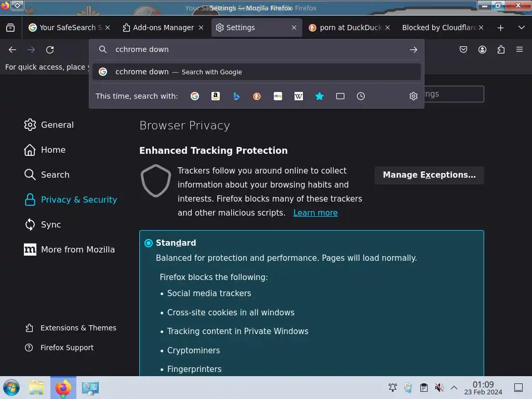Search bookmarks via star icon
Screen dimensions: 532x399
(320, 96)
